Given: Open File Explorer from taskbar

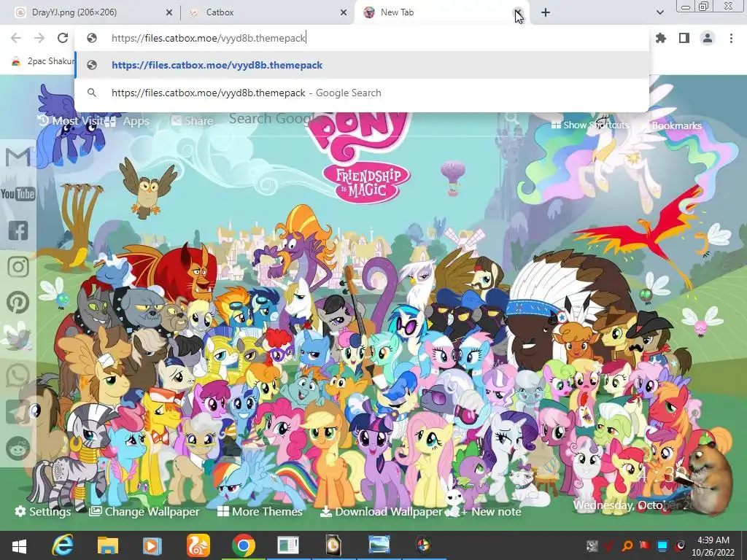Looking at the screenshot, I should click(108, 545).
